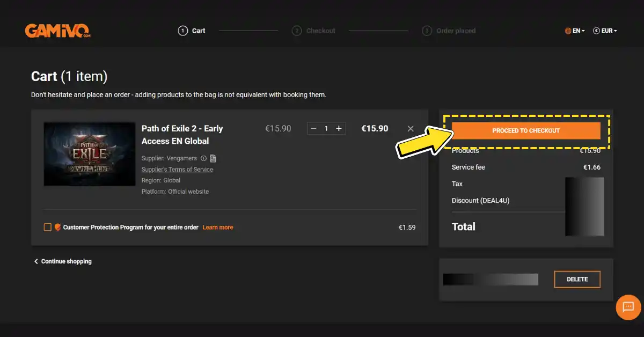644x337 pixels.
Task: Decrease quantity with the minus button
Action: pos(313,129)
